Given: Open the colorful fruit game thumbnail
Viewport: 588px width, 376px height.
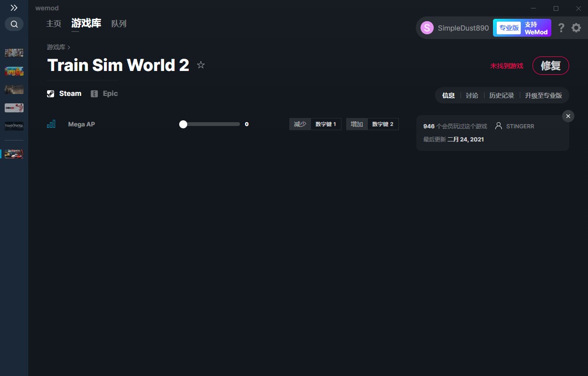Looking at the screenshot, I should click(x=14, y=71).
